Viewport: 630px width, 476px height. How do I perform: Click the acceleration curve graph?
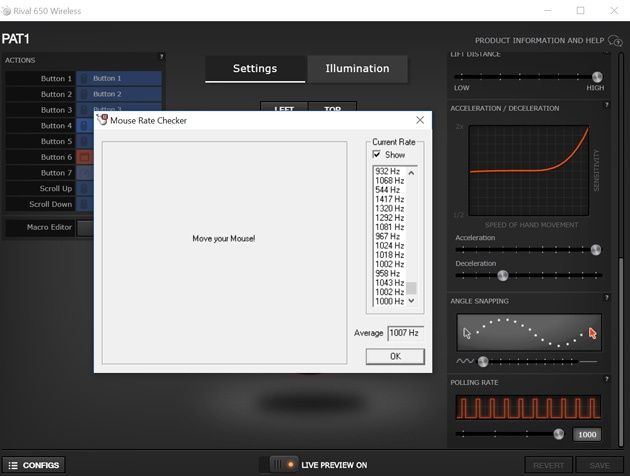[529, 170]
